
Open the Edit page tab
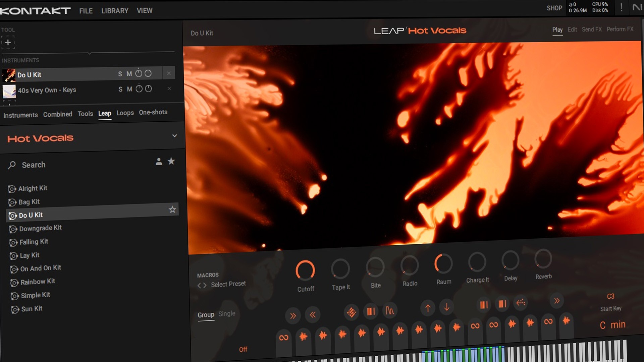pos(572,29)
